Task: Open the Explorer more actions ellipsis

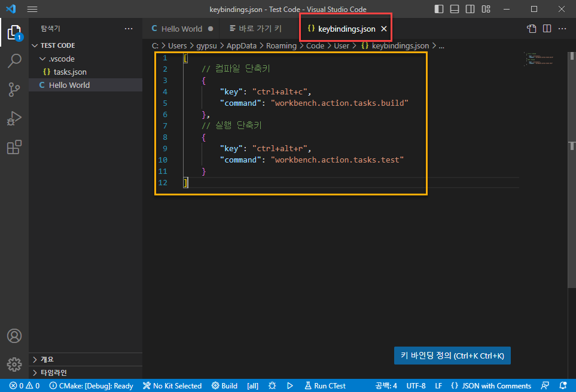Action: coord(129,29)
